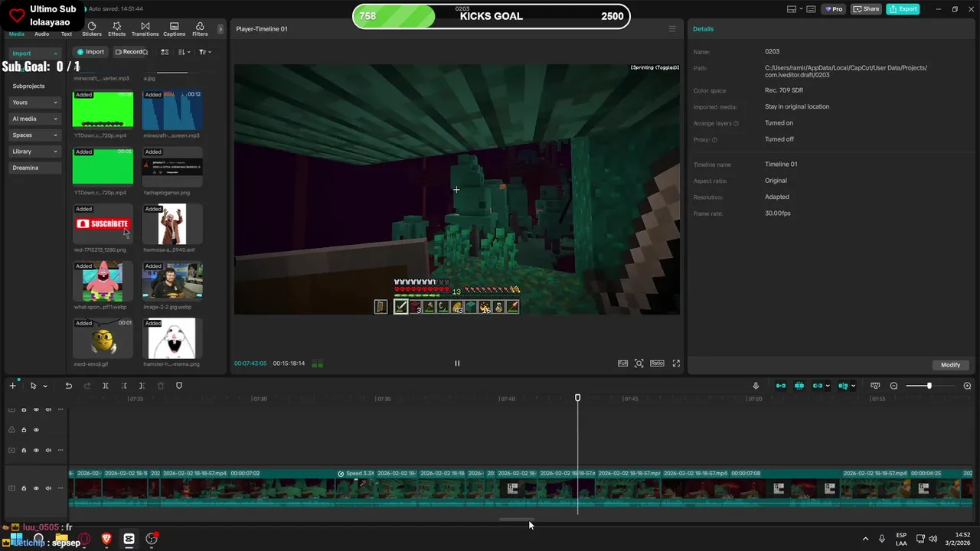Image resolution: width=980 pixels, height=551 pixels.
Task: Choose the Select pointer tool
Action: 33,386
